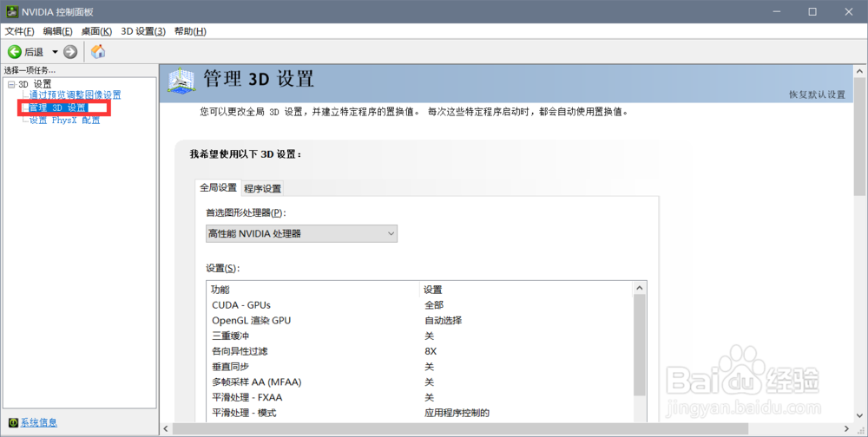Open the Back history dropdown arrow
The image size is (868, 437).
(x=55, y=52)
